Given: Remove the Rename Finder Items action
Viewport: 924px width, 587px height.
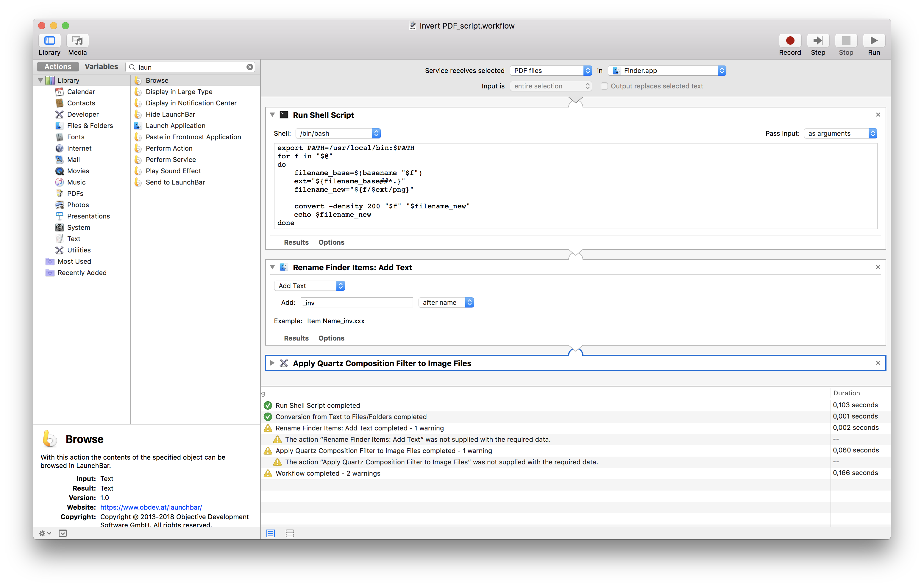Looking at the screenshot, I should 878,267.
